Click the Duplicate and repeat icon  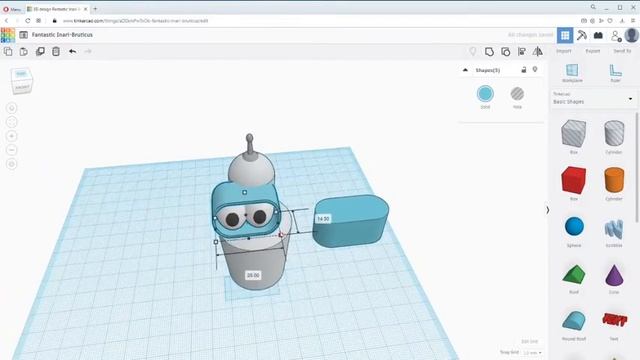tap(40, 51)
